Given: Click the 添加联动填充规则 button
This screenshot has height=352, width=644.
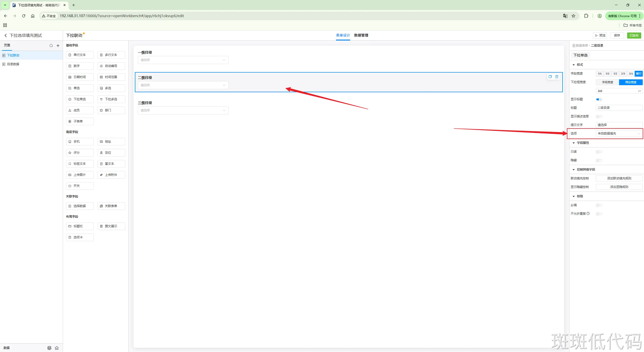Looking at the screenshot, I should (x=619, y=178).
